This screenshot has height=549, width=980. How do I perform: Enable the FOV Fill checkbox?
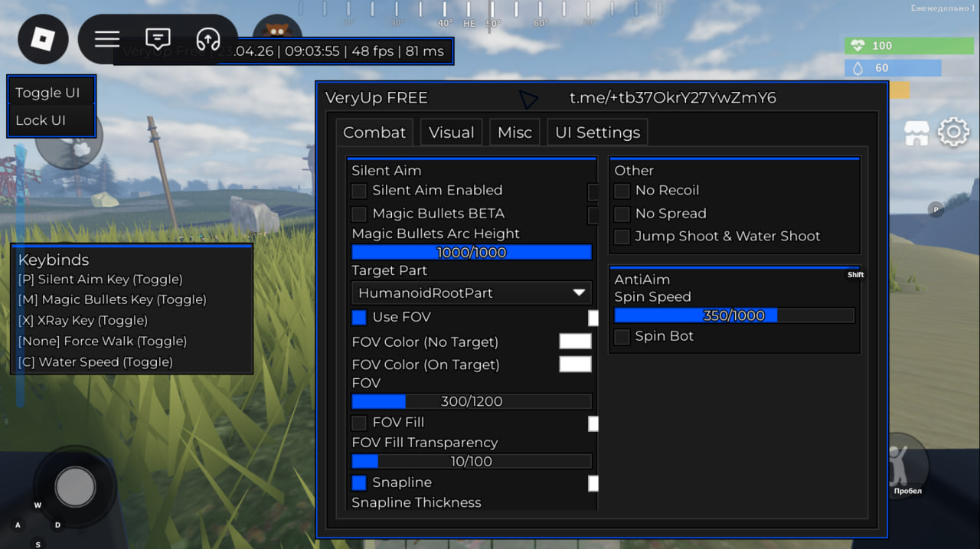tap(358, 423)
